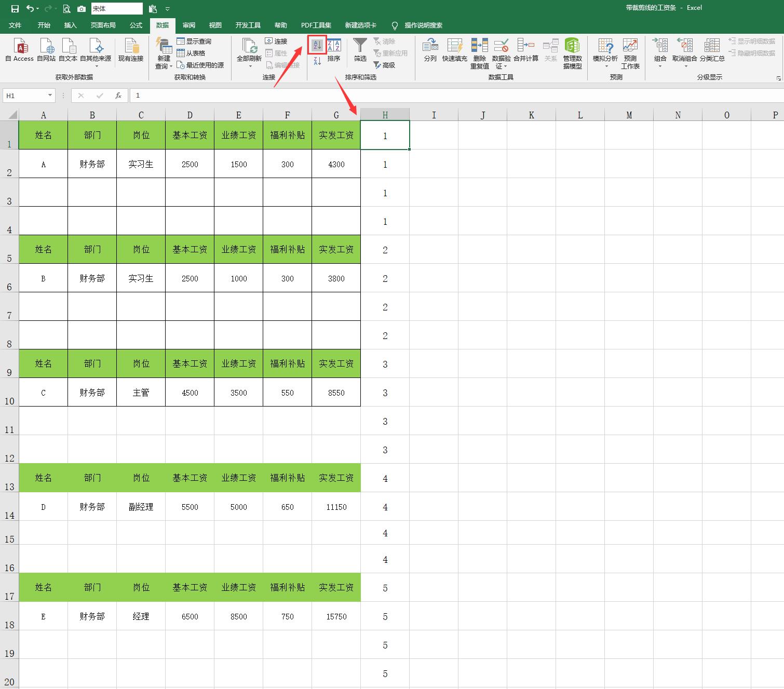This screenshot has width=784, height=689.
Task: Click the Insert Function fx icon
Action: coord(118,96)
